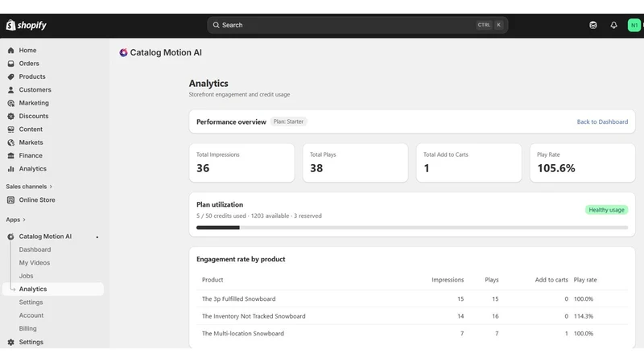Click the Add to carts column header

pyautogui.click(x=551, y=279)
